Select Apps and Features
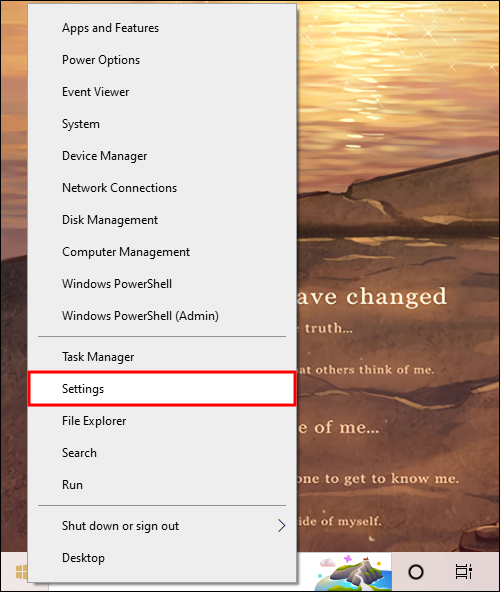The height and width of the screenshot is (592, 500). pos(162,28)
